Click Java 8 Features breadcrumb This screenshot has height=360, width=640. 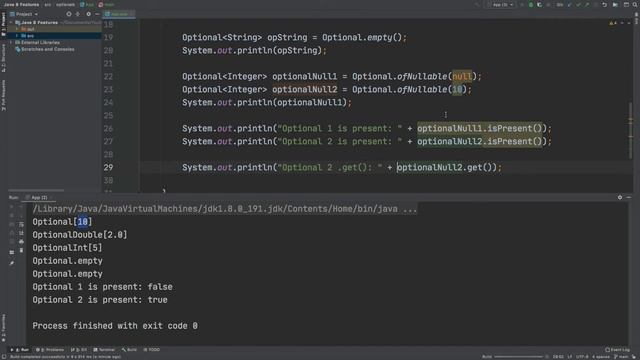coord(21,4)
